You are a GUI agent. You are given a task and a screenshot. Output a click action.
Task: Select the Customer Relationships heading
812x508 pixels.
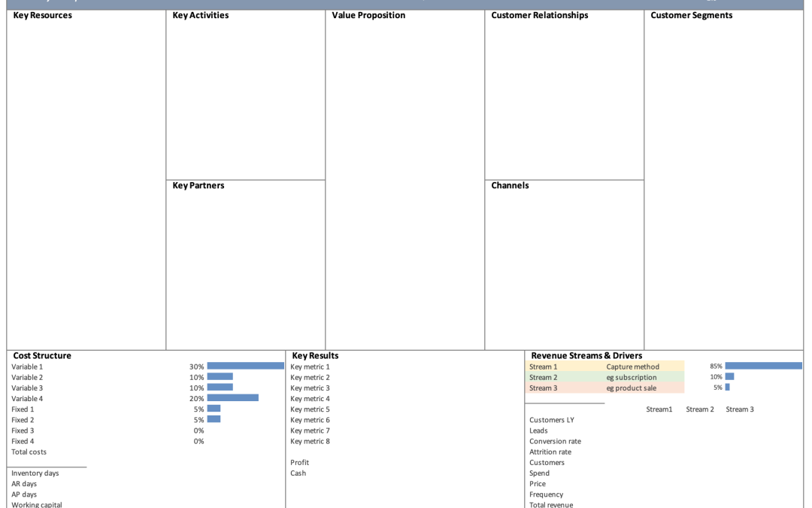coord(539,15)
